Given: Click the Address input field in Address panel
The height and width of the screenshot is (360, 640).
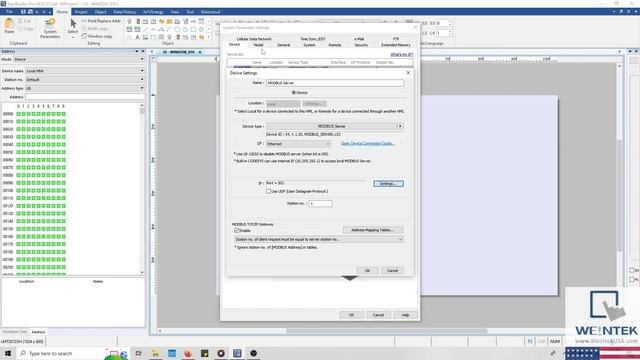Looking at the screenshot, I should [x=85, y=97].
